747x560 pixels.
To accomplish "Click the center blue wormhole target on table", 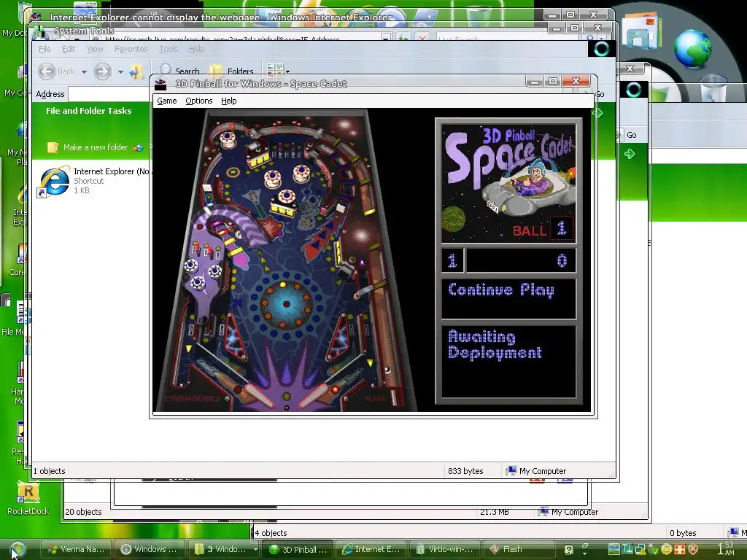I will tap(286, 303).
